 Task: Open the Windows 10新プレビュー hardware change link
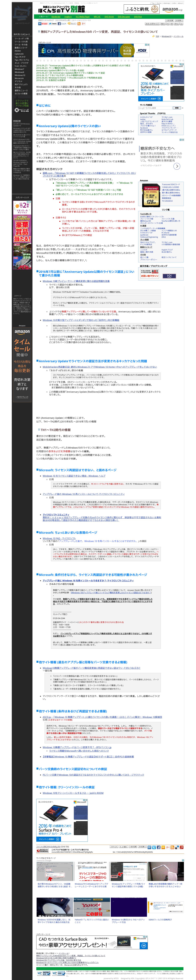[76, 281]
